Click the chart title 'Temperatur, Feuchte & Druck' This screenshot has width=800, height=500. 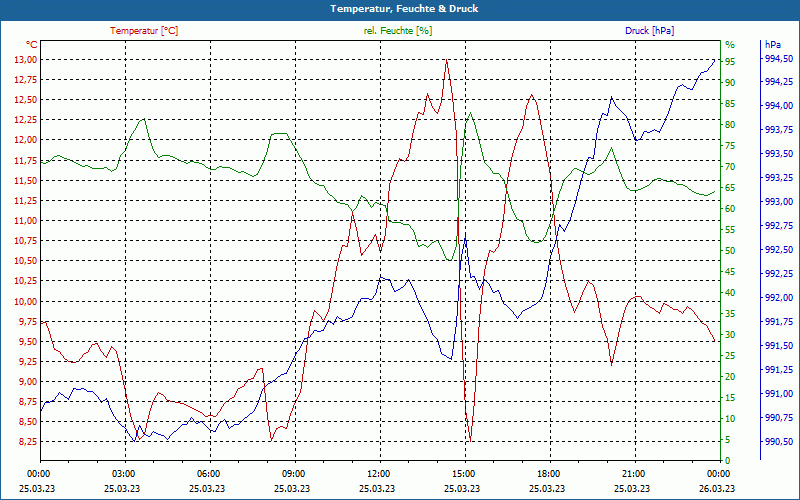coord(404,9)
